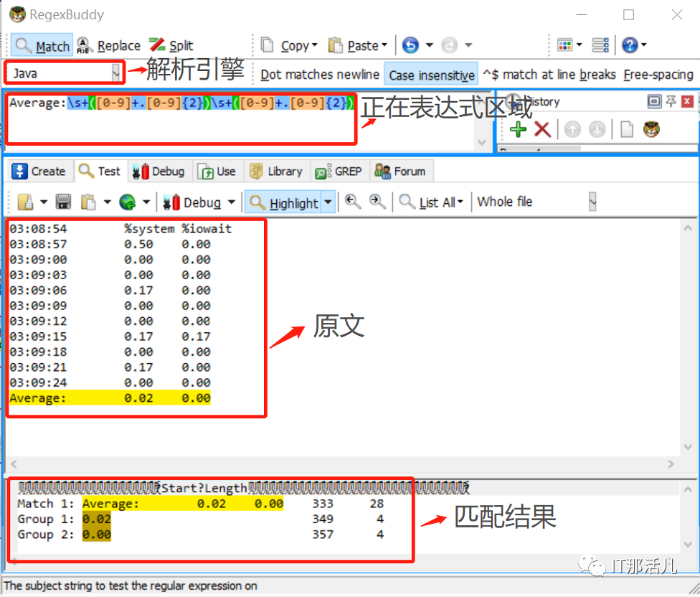Open the Paste dropdown arrow
Viewport: 700px width, 597px height.
point(384,45)
